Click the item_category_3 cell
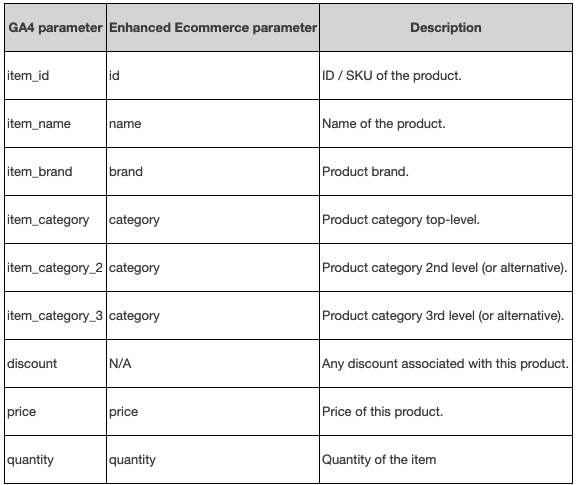This screenshot has height=485, width=578. click(55, 315)
